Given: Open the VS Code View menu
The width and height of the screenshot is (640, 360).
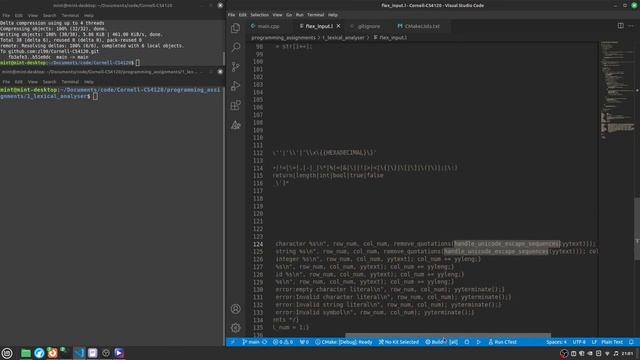Looking at the screenshot, I should coord(277,15).
